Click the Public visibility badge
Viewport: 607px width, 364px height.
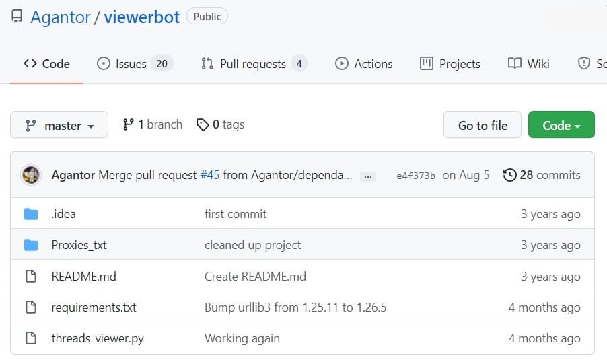tap(207, 17)
